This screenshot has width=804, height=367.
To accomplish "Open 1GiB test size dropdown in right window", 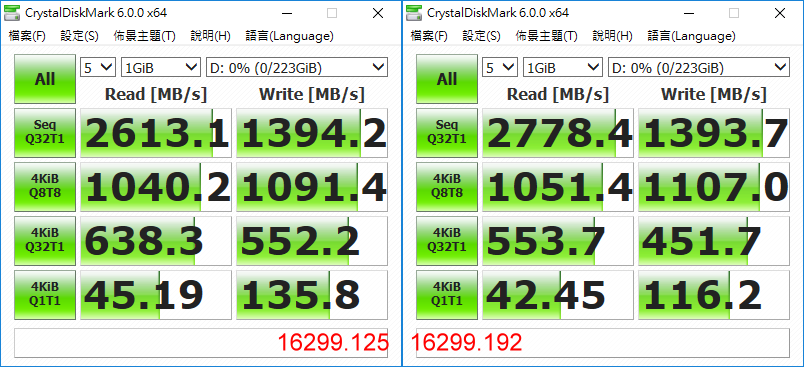I will pyautogui.click(x=562, y=67).
